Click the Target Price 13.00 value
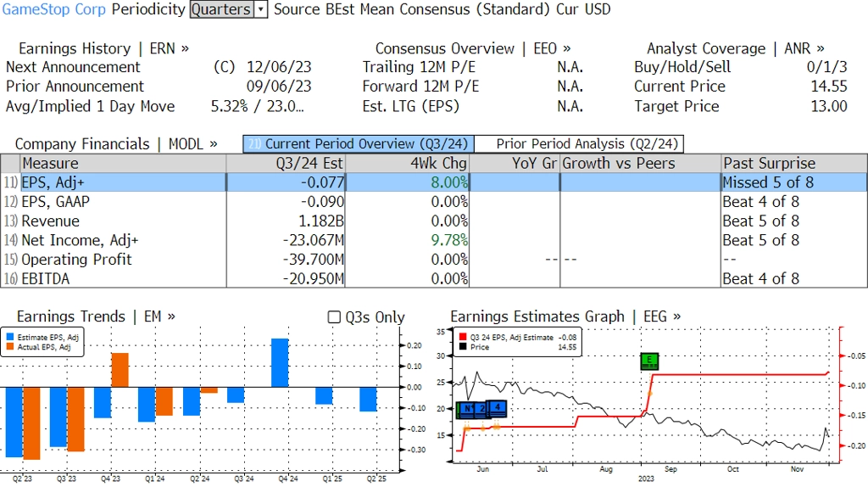The width and height of the screenshot is (868, 487). (829, 106)
